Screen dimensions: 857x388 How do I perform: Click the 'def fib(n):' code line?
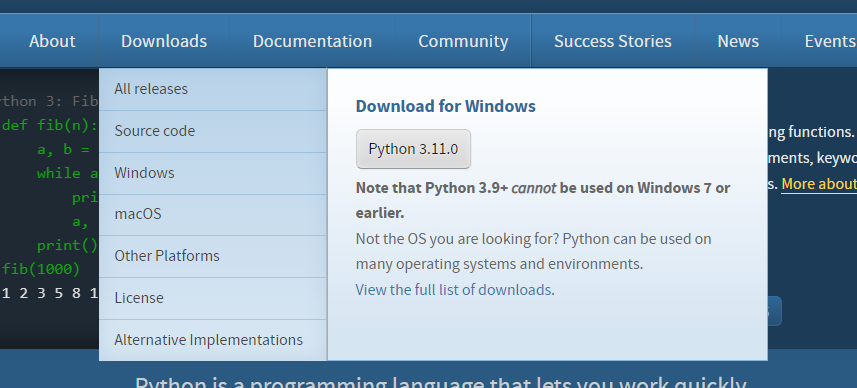point(50,125)
